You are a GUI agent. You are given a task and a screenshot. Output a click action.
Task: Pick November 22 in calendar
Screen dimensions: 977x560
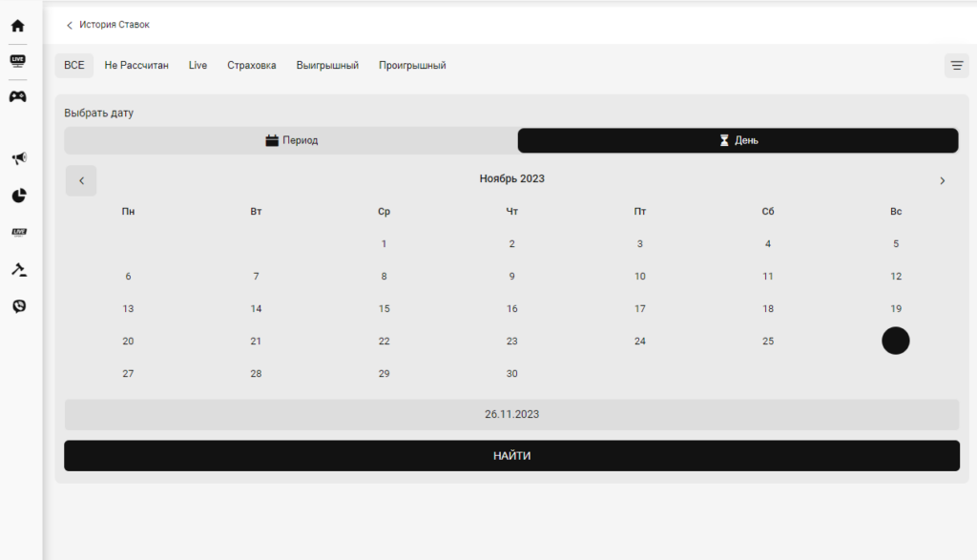tap(384, 341)
